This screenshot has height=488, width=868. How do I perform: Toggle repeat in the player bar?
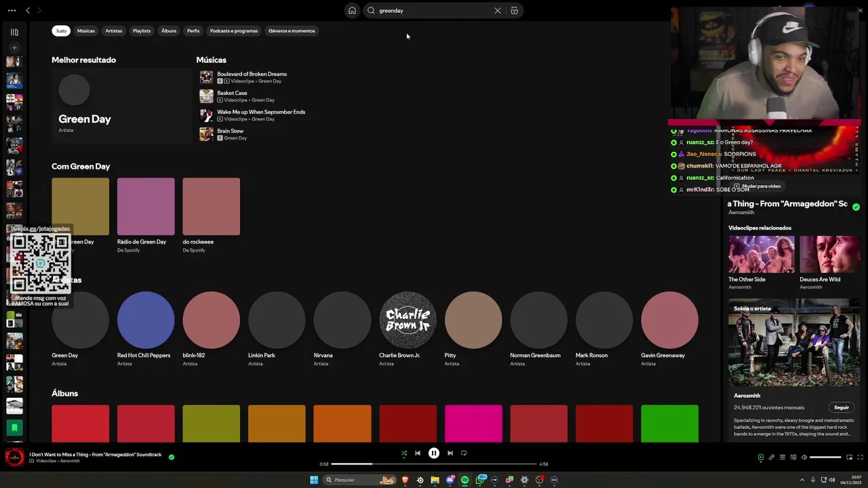coord(464,453)
